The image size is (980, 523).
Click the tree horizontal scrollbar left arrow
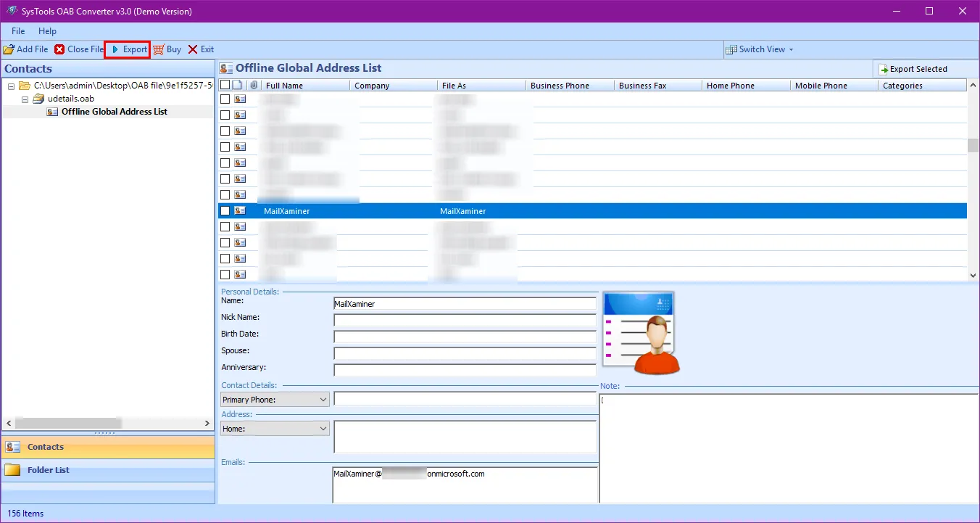9,423
